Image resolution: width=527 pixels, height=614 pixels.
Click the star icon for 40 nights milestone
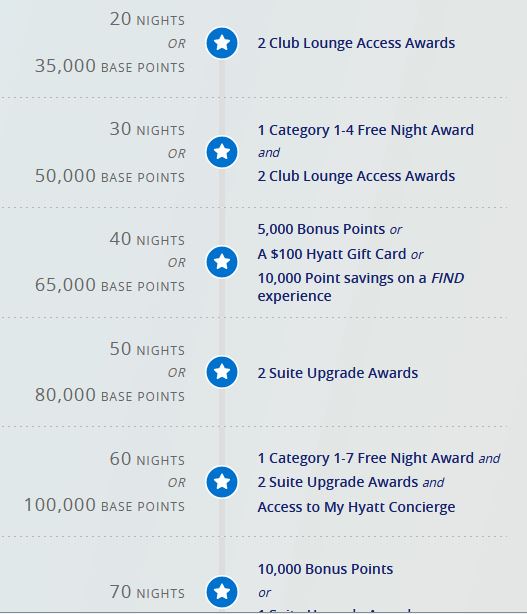click(x=222, y=262)
